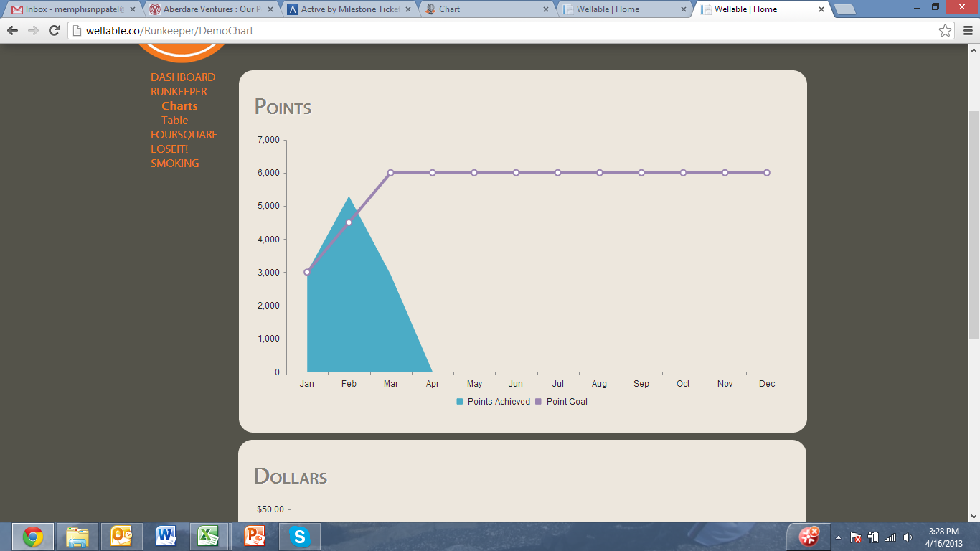Reload the Wellable chart page
Image resolution: width=980 pixels, height=551 pixels.
(x=54, y=31)
